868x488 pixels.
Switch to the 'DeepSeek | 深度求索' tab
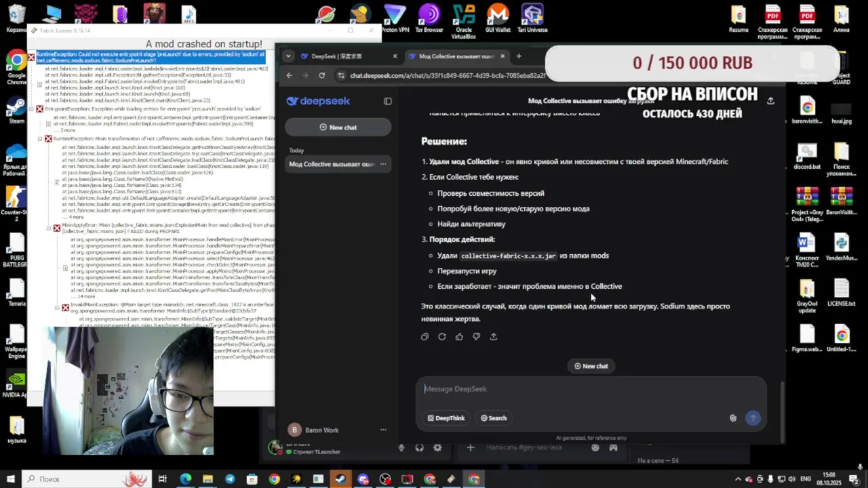pos(349,56)
